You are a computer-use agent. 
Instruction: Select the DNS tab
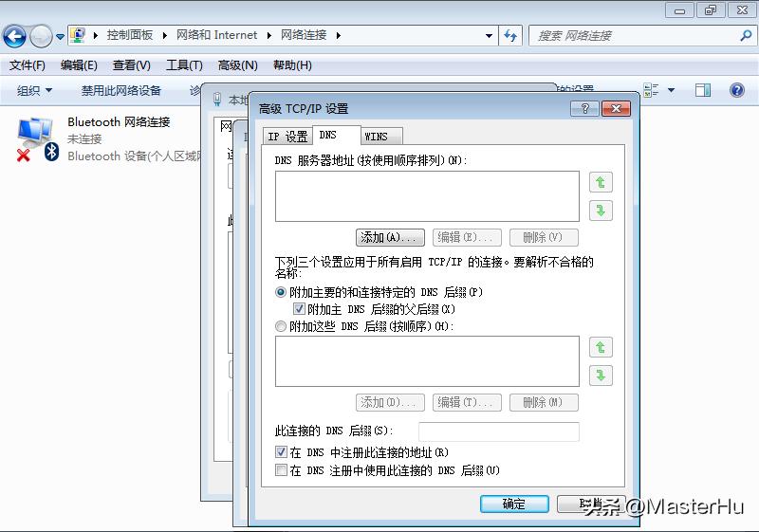coord(337,136)
